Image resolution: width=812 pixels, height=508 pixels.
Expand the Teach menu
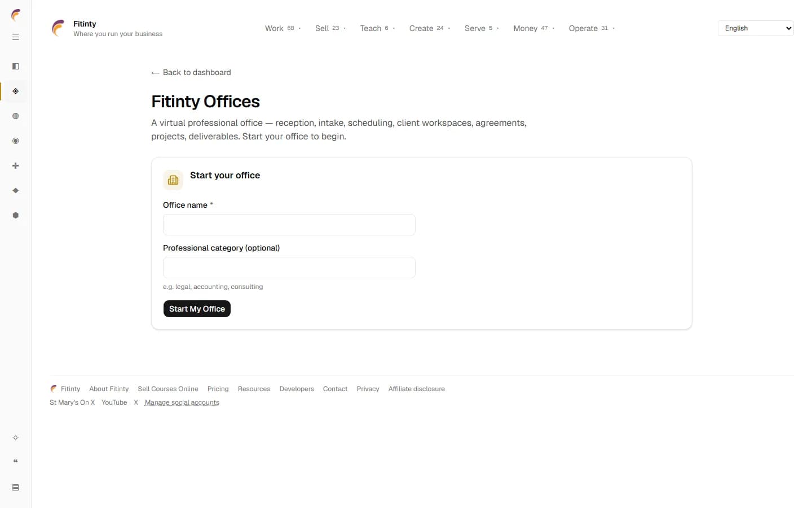pyautogui.click(x=377, y=28)
